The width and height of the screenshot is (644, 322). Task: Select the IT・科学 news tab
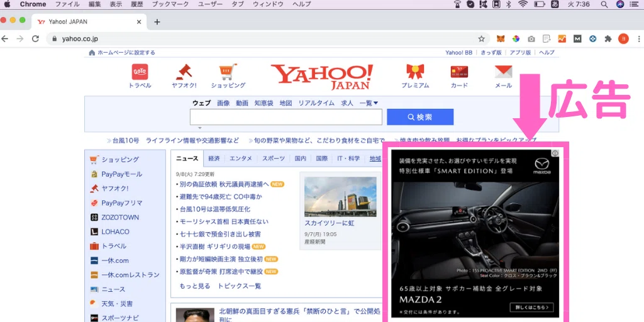pyautogui.click(x=348, y=158)
